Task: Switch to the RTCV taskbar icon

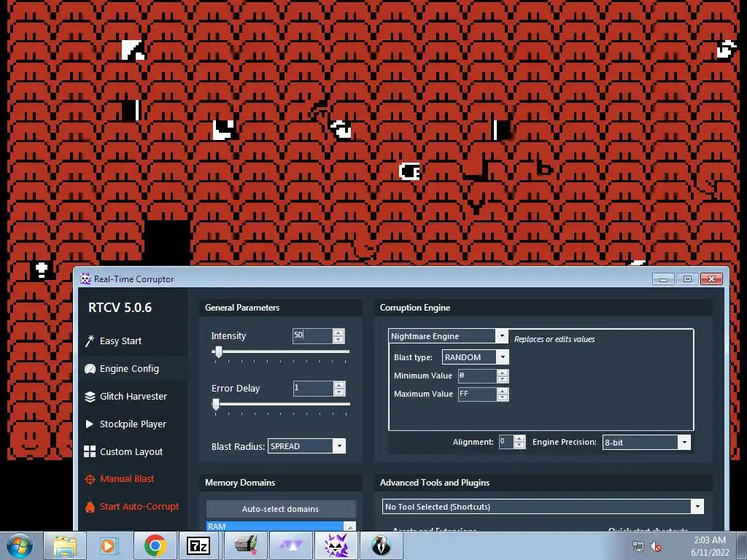Action: tap(336, 545)
